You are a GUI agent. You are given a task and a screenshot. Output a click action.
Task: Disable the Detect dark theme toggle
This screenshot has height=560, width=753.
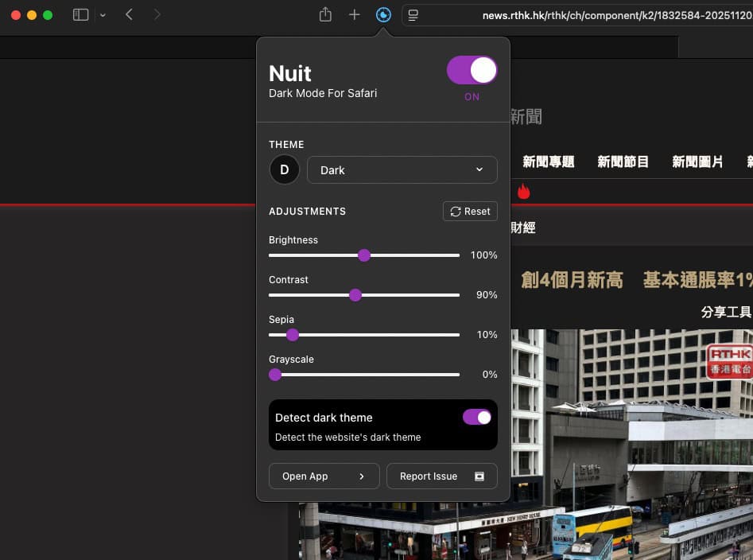pyautogui.click(x=477, y=417)
